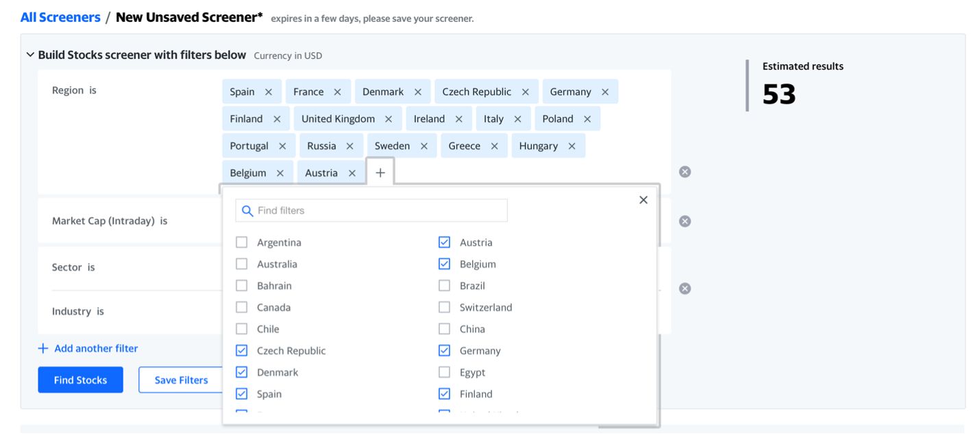The image size is (980, 435).
Task: Click the plus icon to add region
Action: (x=380, y=173)
